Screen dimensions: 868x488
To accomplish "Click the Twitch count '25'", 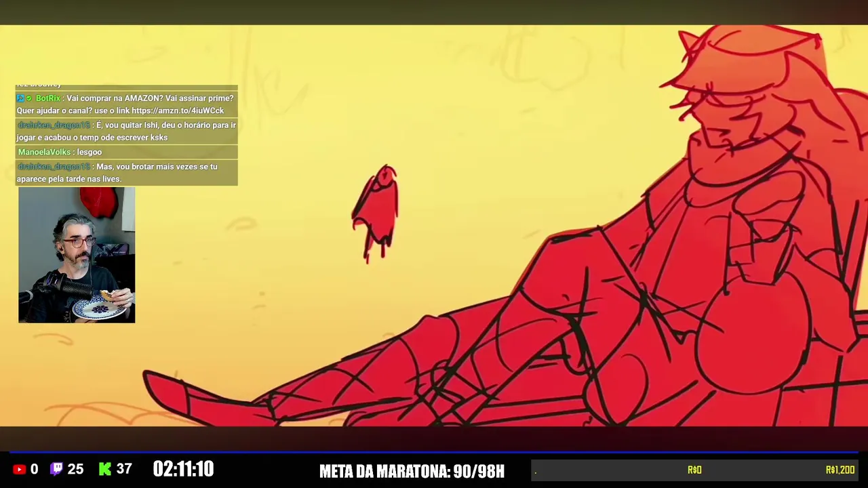I will 75,469.
